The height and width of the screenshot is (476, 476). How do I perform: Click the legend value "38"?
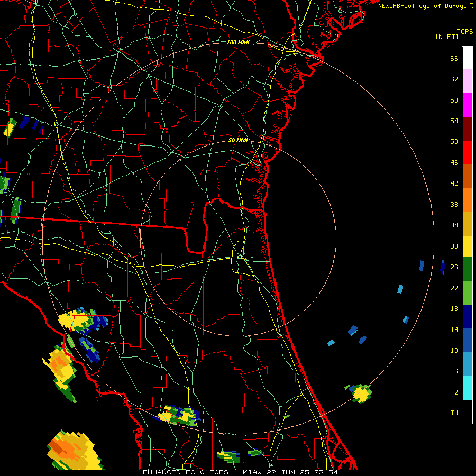tap(454, 205)
